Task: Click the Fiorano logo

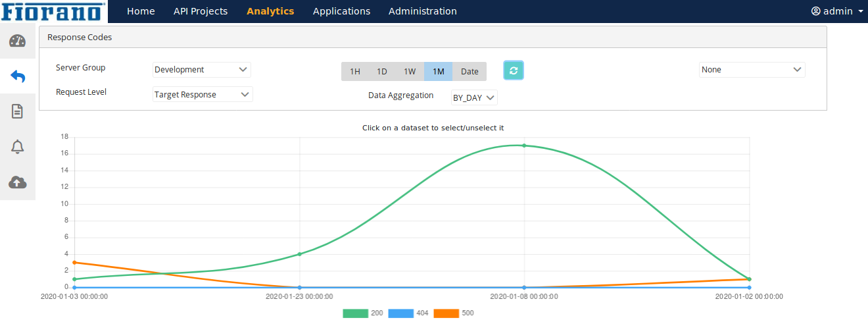Action: 53,11
